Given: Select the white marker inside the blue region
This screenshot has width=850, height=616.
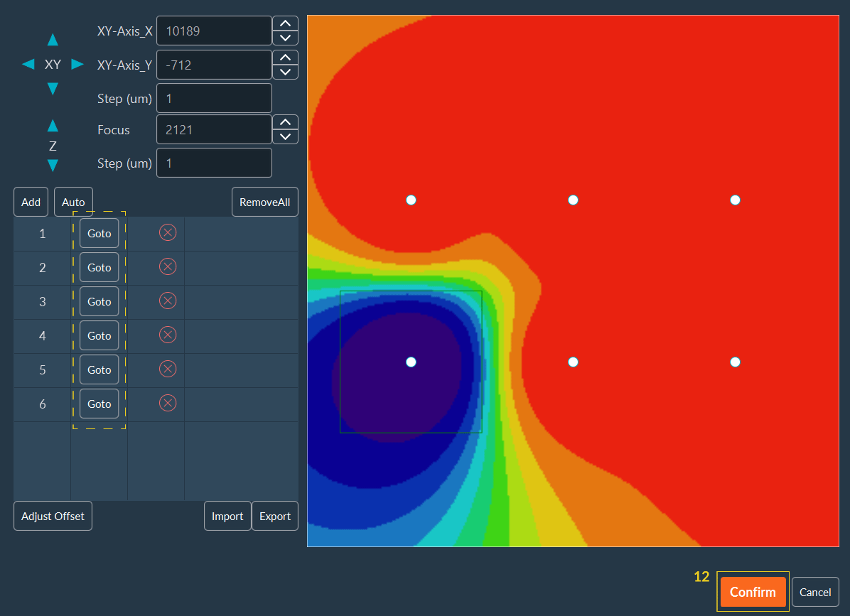Looking at the screenshot, I should [411, 362].
